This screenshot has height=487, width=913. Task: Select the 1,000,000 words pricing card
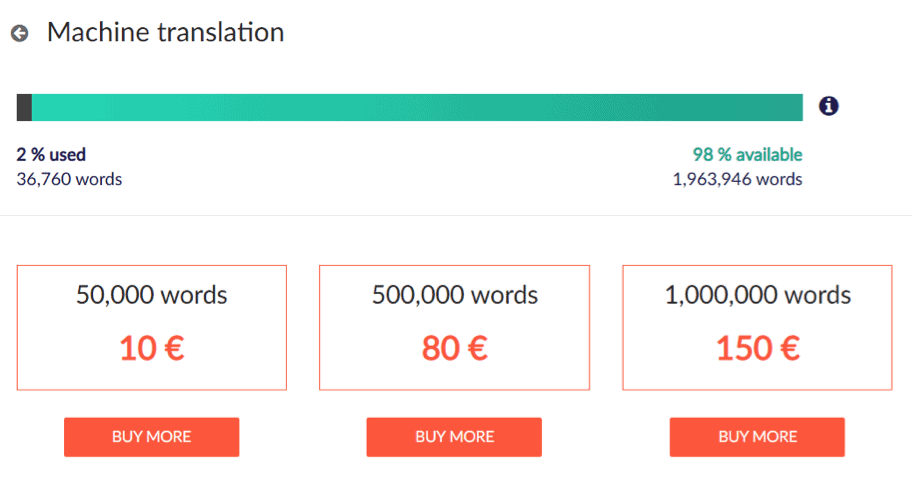coord(757,327)
